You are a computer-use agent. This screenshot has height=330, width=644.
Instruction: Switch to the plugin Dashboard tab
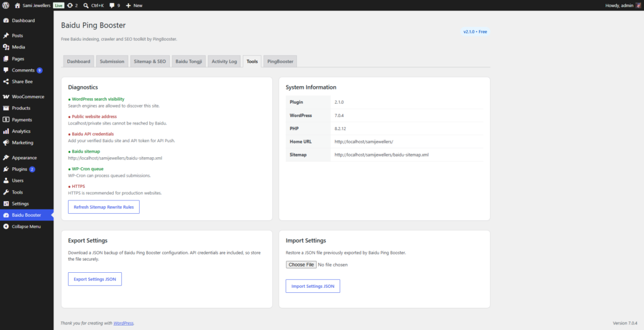(79, 62)
